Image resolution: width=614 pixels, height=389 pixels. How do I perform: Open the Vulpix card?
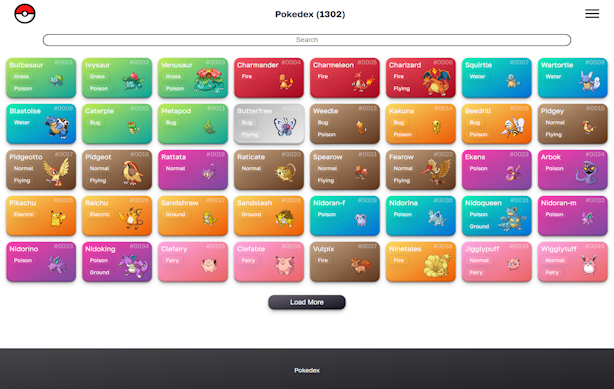pos(345,261)
